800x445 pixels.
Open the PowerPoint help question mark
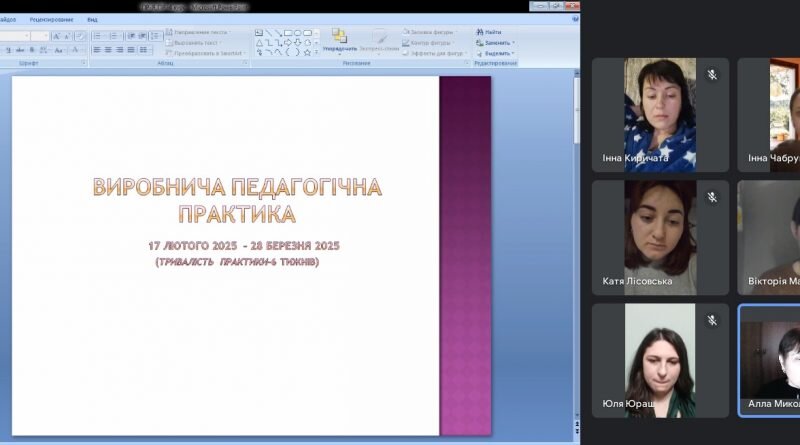click(x=576, y=19)
